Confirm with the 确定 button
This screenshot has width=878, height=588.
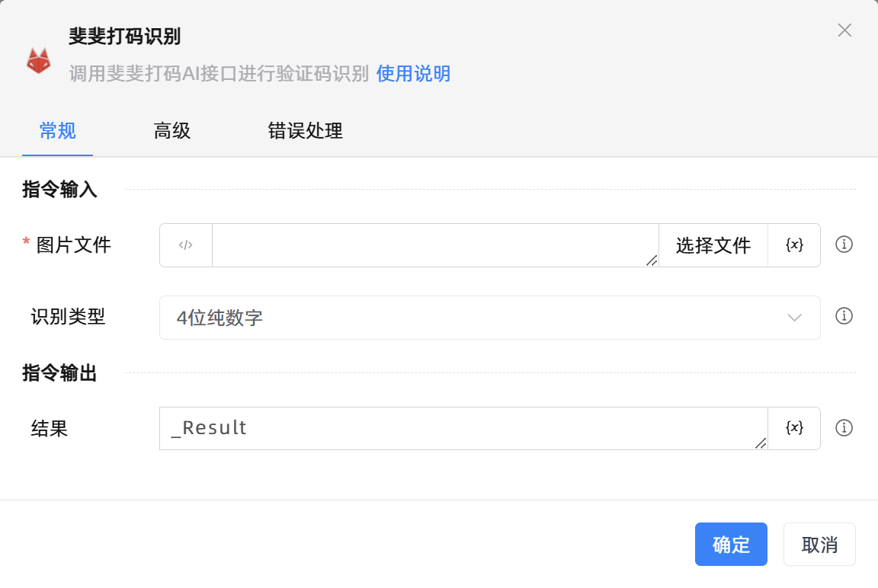click(x=731, y=545)
